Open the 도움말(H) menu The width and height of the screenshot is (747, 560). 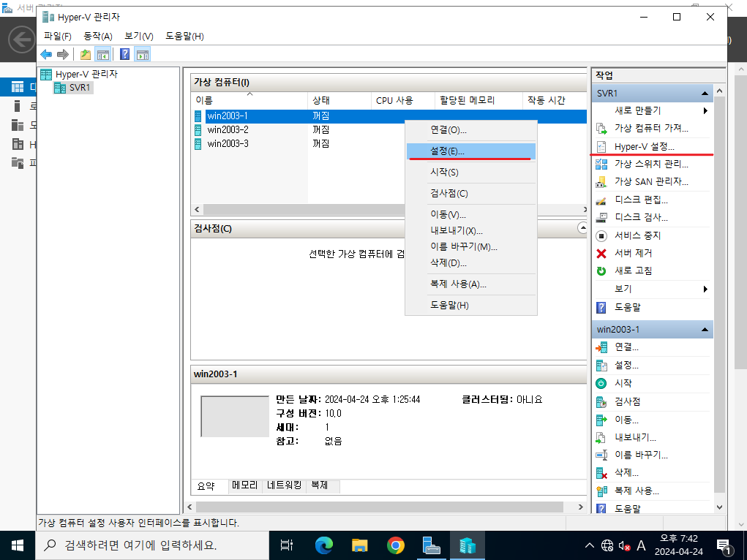[x=184, y=37]
